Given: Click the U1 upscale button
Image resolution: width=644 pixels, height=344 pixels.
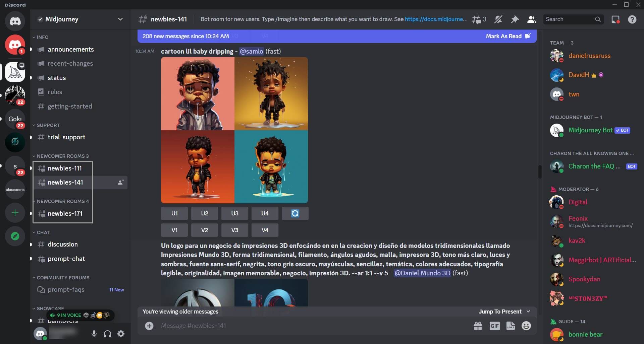Looking at the screenshot, I should point(174,213).
